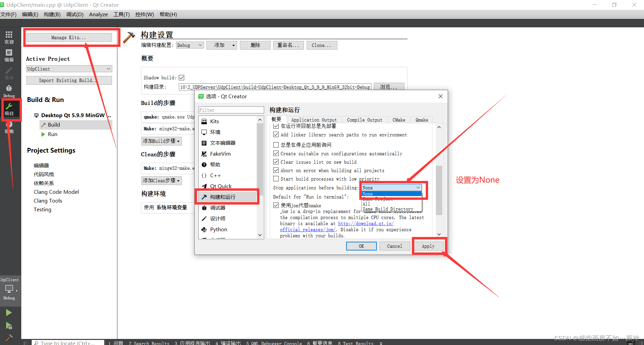Toggle Abort on error when building all
Screen dimensions: 644x345
(276, 170)
